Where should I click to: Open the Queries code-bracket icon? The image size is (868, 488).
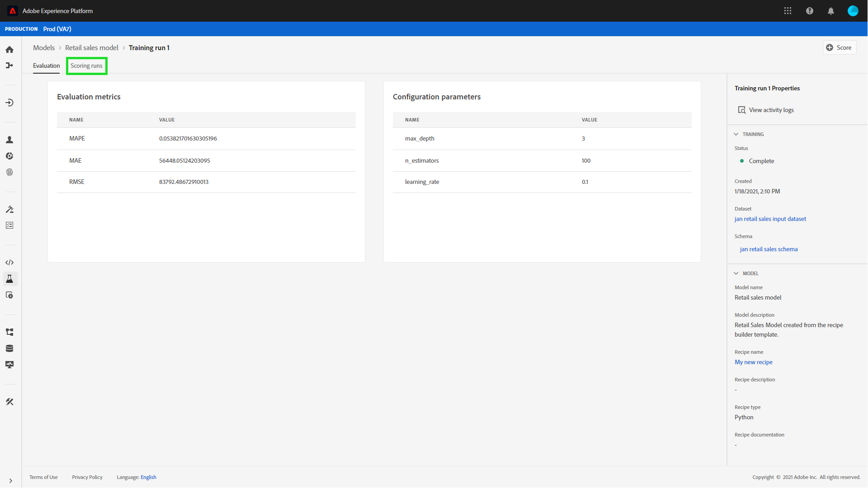[9, 263]
